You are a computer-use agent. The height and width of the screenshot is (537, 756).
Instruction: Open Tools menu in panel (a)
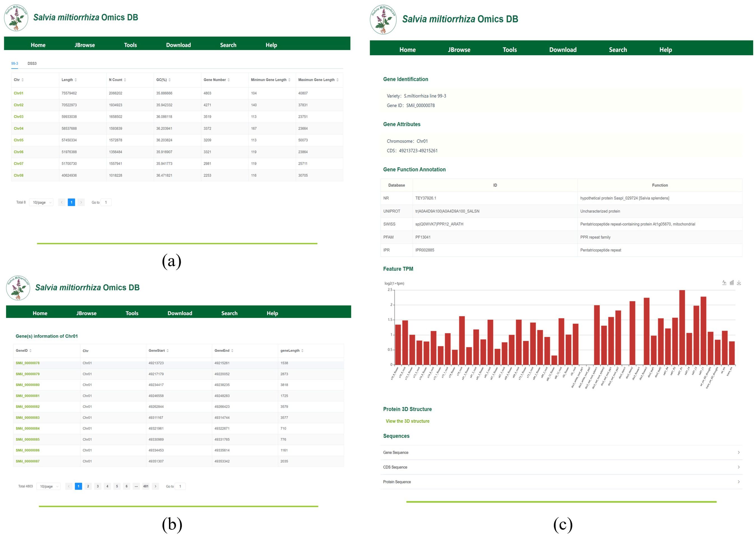click(130, 45)
